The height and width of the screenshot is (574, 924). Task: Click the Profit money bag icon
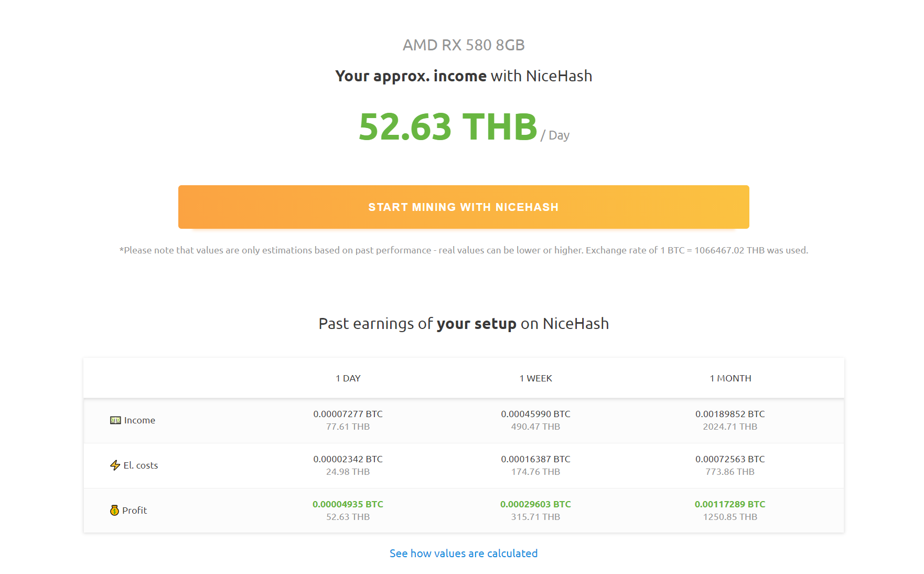[114, 511]
